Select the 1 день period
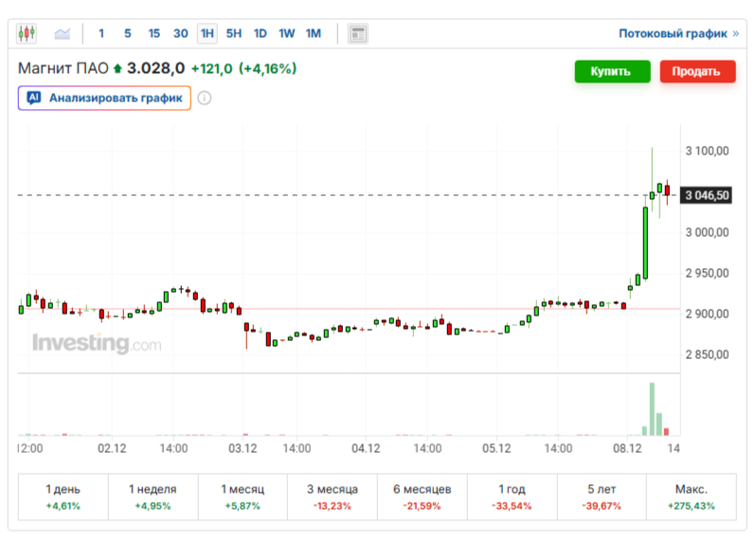Image resolution: width=756 pixels, height=541 pixels. point(63,496)
